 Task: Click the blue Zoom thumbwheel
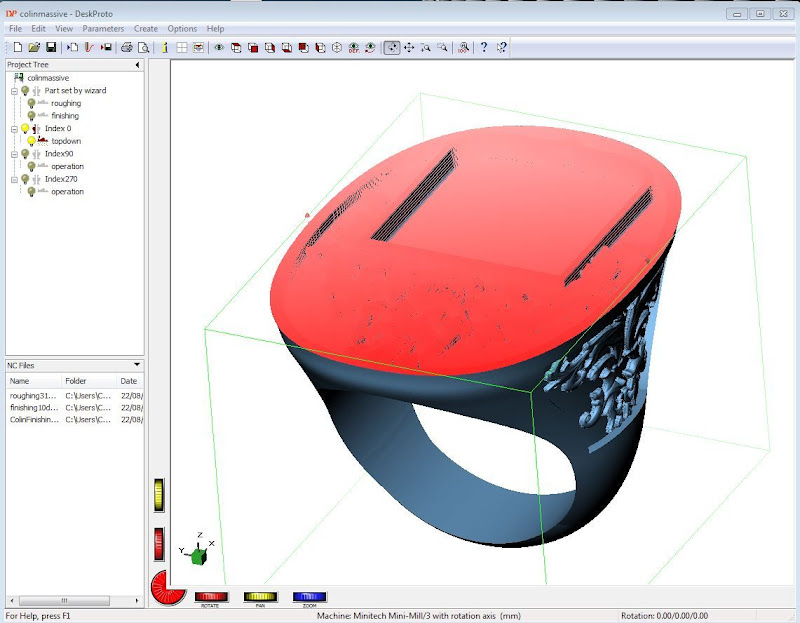point(309,597)
